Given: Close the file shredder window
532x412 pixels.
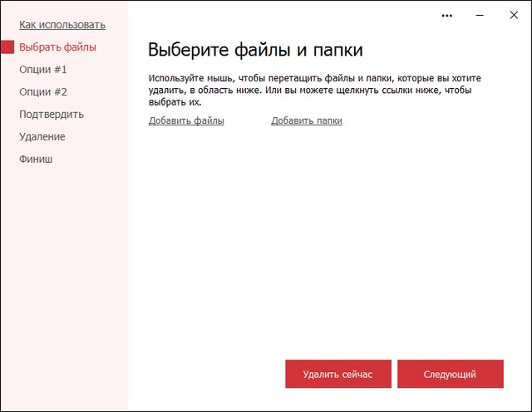Looking at the screenshot, I should tap(512, 15).
